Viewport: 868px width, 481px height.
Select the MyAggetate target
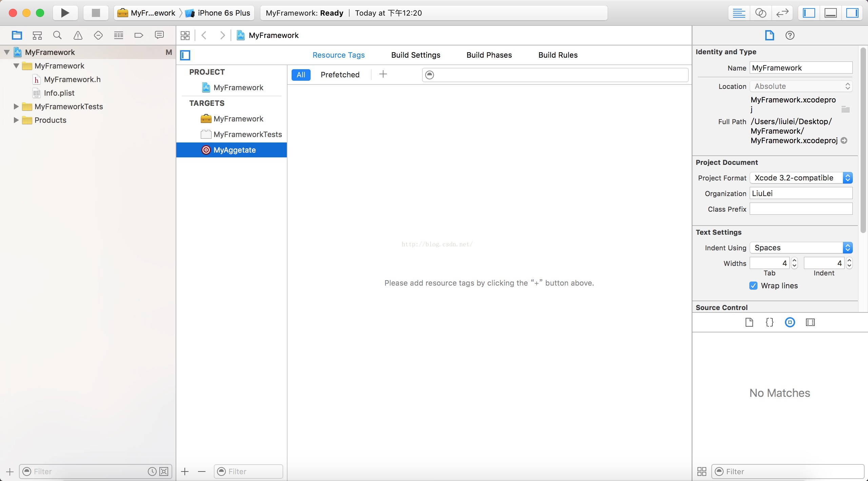tap(232, 150)
